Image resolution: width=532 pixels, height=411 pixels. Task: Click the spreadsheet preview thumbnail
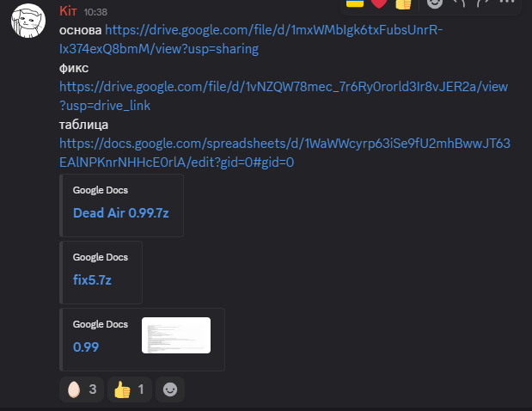tap(176, 335)
